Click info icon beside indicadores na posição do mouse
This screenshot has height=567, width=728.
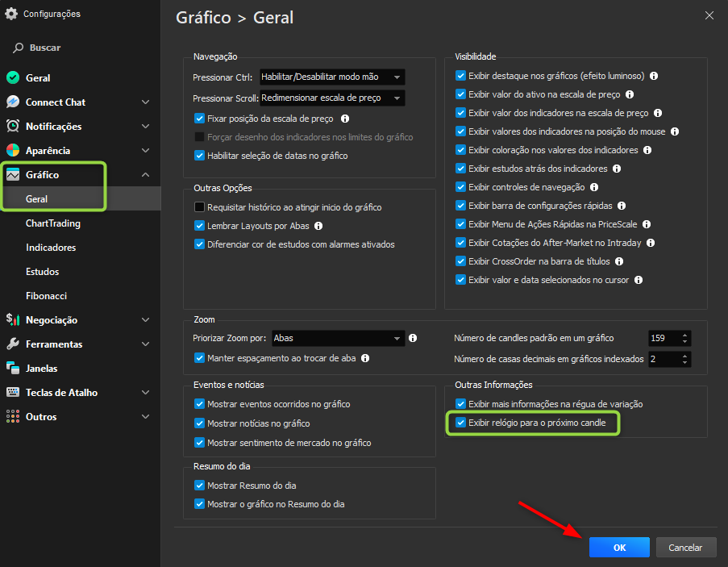coord(675,131)
